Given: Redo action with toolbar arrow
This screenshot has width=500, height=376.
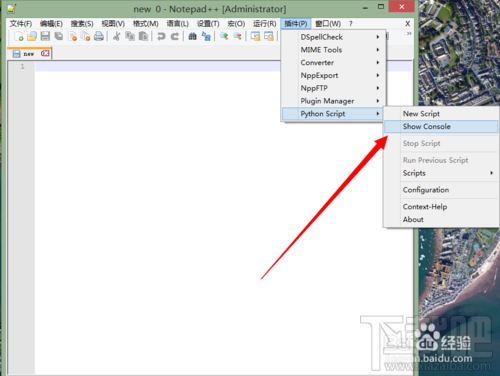Looking at the screenshot, I should pos(174,36).
